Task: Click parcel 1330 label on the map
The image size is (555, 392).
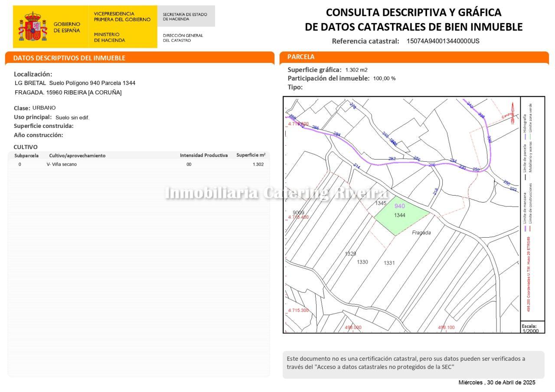Action: coord(362,262)
